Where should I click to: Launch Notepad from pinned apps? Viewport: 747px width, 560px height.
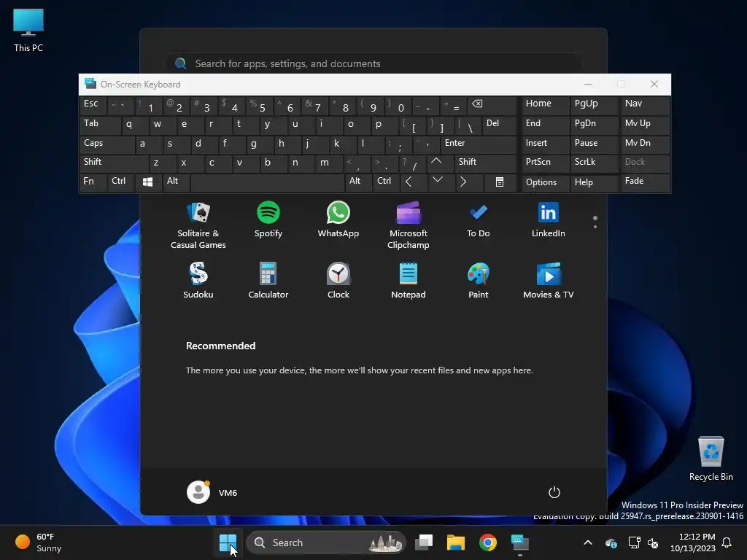coord(409,281)
